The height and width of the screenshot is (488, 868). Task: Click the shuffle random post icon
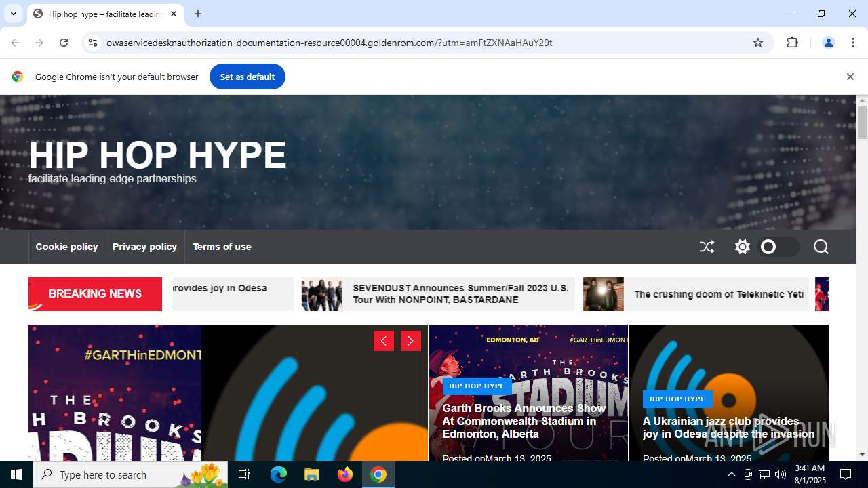(707, 247)
